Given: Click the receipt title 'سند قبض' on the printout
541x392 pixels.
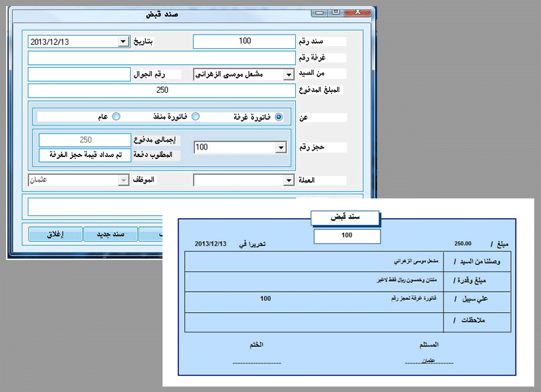Looking at the screenshot, I should pyautogui.click(x=345, y=217).
